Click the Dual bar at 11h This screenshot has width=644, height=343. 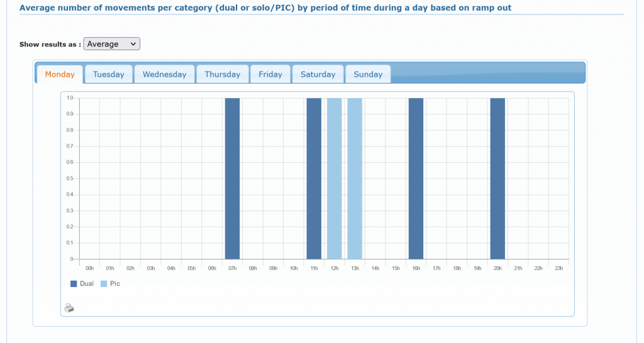tap(314, 178)
